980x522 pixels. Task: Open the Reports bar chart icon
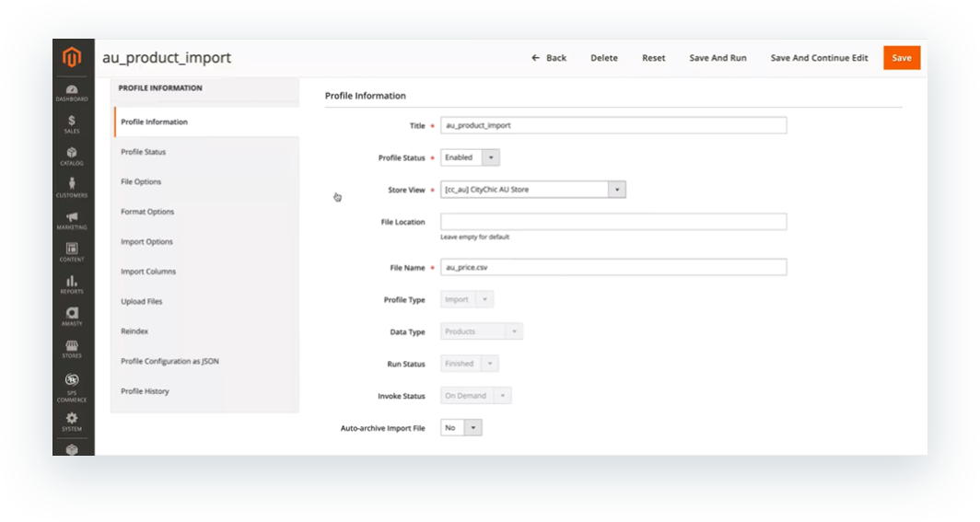point(72,284)
